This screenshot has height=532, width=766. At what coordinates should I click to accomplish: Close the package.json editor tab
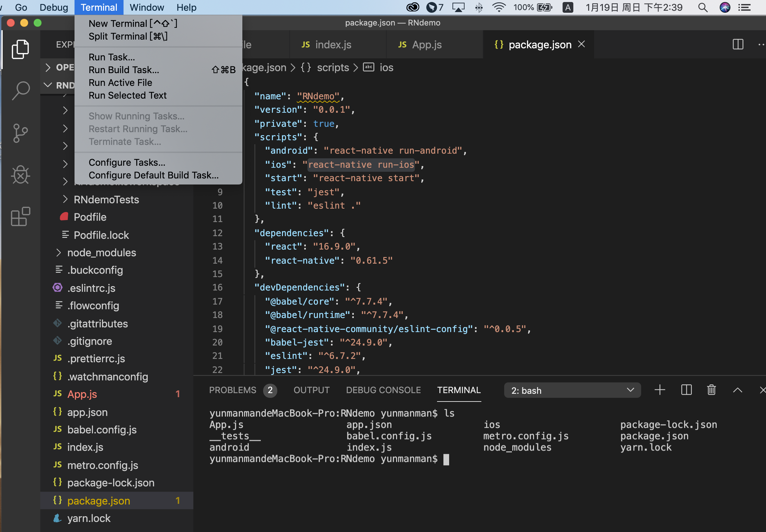(x=582, y=44)
